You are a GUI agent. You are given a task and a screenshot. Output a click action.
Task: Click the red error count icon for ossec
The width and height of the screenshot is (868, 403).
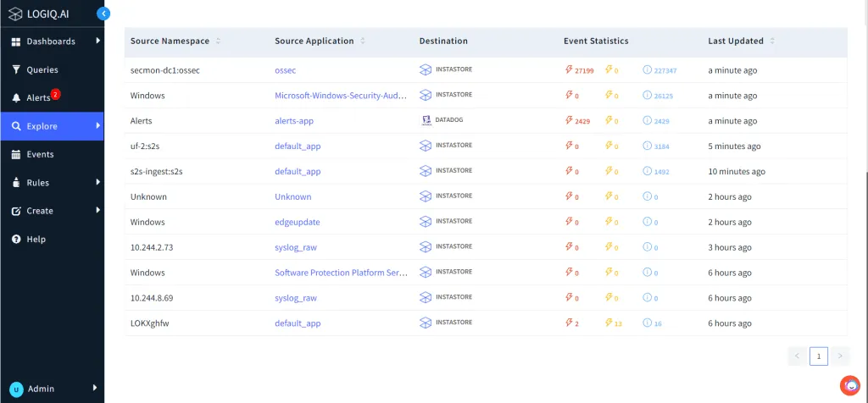click(x=569, y=70)
